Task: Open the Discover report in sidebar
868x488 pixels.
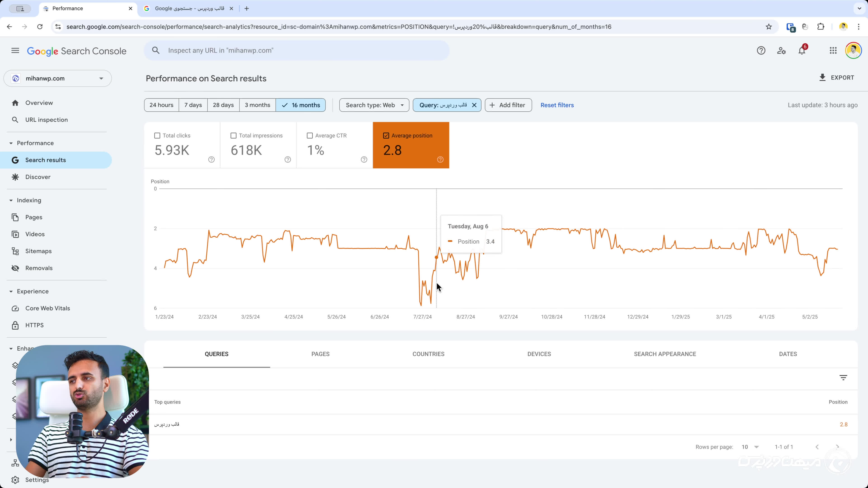Action: (x=38, y=177)
